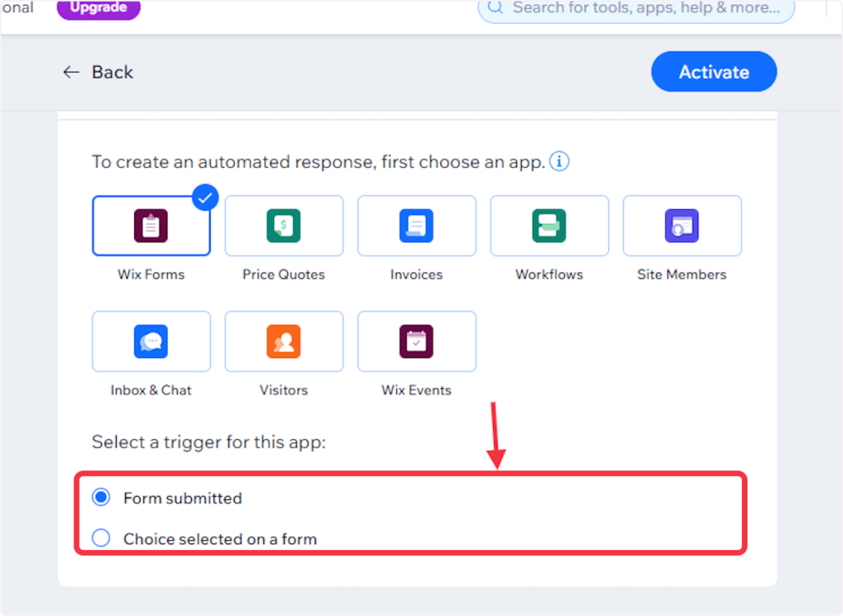Viewport: 843px width, 616px height.
Task: Click the purple Upgrade button
Action: coord(98,8)
